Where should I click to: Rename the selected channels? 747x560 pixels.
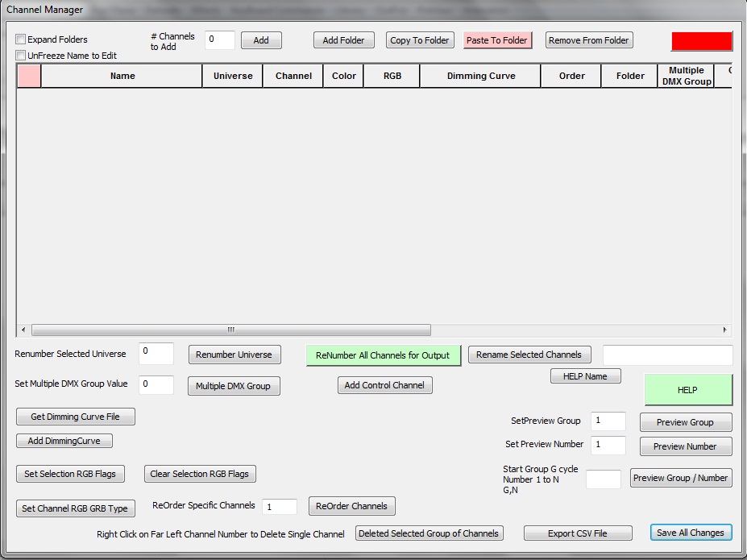tap(529, 355)
